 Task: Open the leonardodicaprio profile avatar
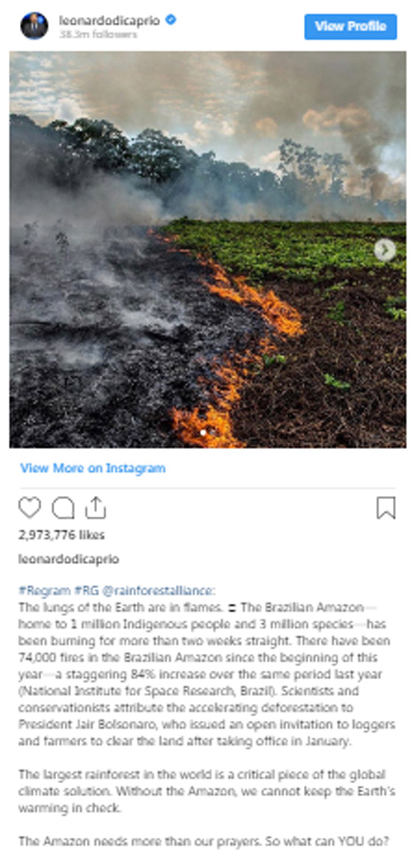(35, 26)
